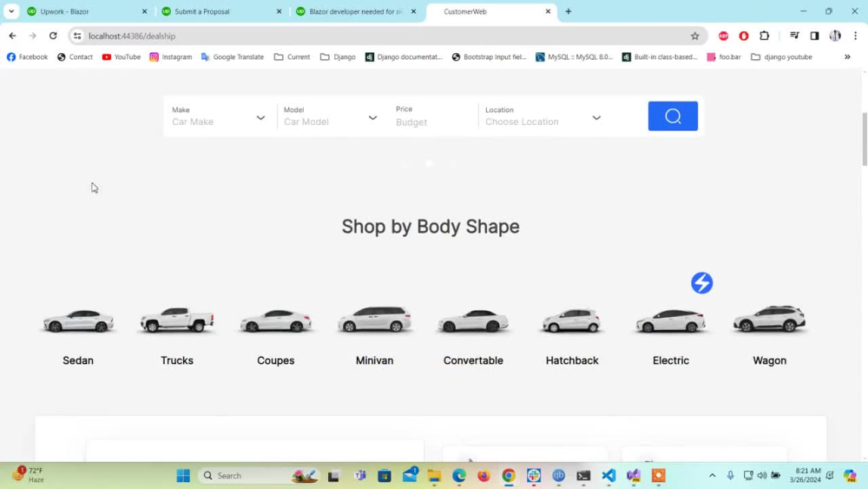
Task: Click the Hatchback label
Action: (572, 360)
